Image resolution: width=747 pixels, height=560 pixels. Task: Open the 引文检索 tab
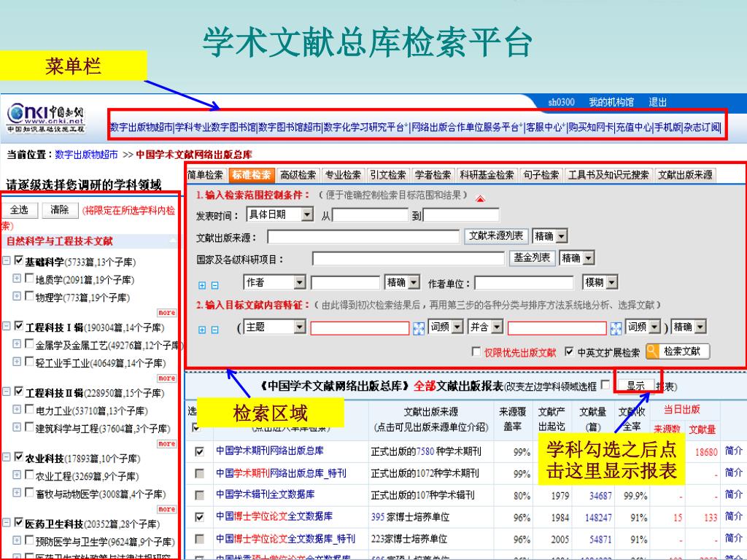point(388,175)
